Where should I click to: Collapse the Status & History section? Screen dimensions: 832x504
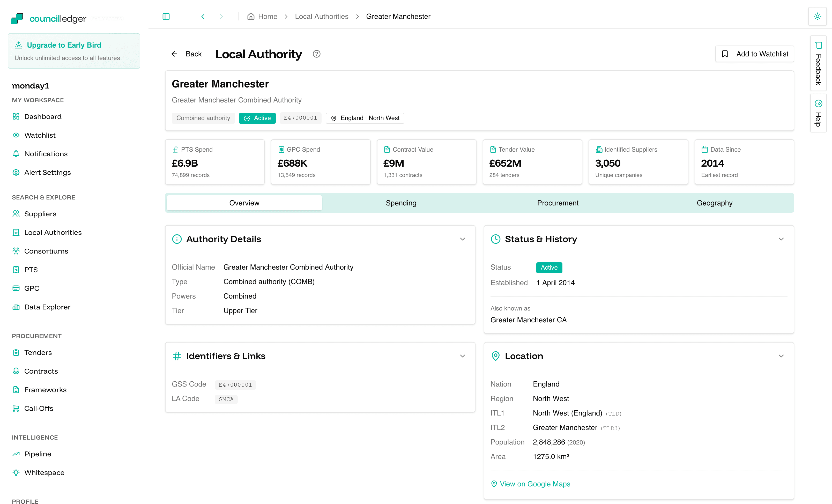[781, 239]
